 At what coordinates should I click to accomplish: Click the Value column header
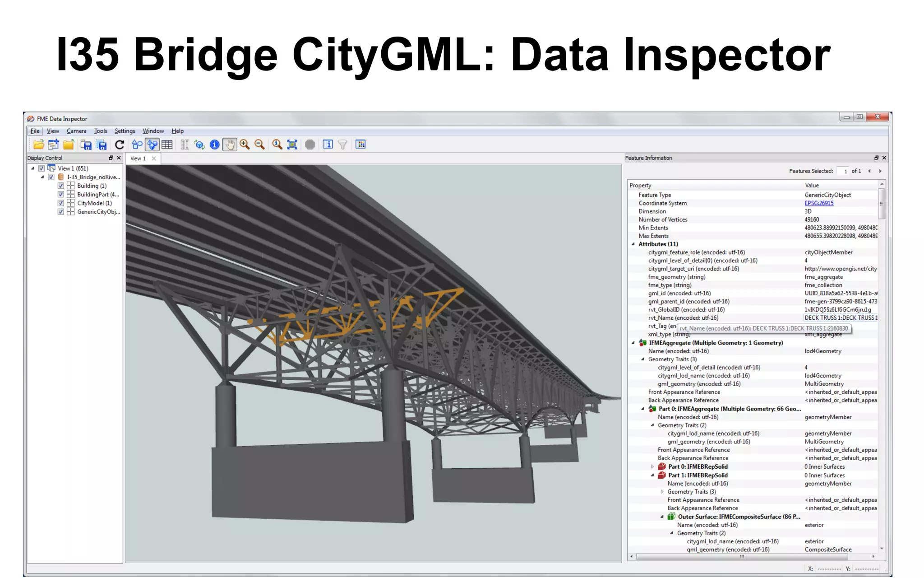pos(840,185)
